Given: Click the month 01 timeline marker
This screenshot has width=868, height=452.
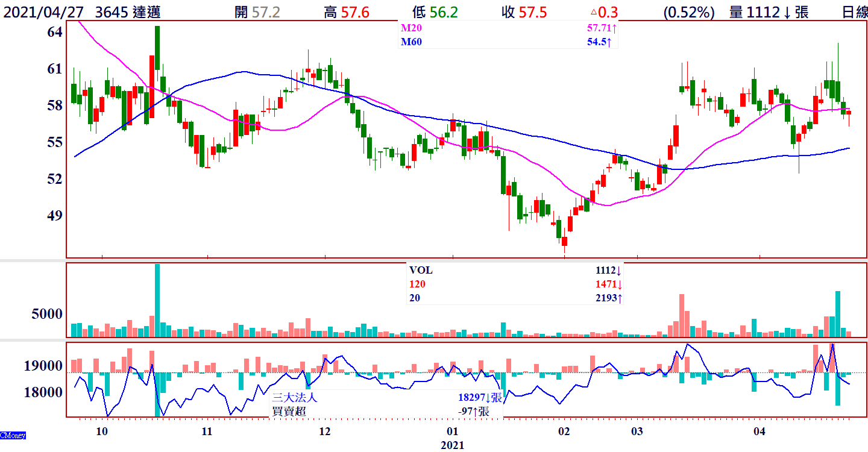Looking at the screenshot, I should 452,432.
